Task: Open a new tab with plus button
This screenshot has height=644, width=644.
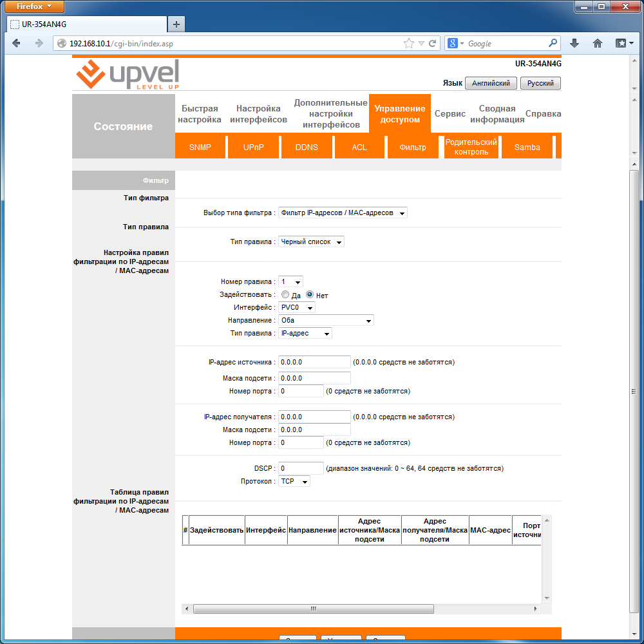Action: tap(176, 24)
